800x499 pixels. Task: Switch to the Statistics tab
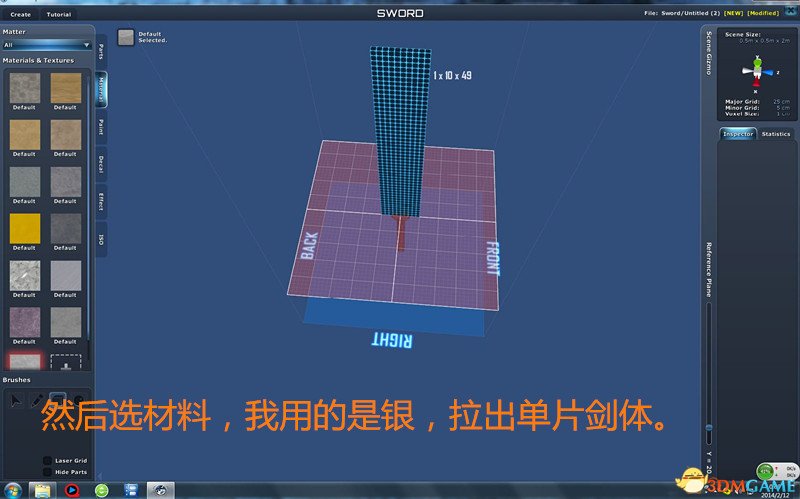(776, 134)
